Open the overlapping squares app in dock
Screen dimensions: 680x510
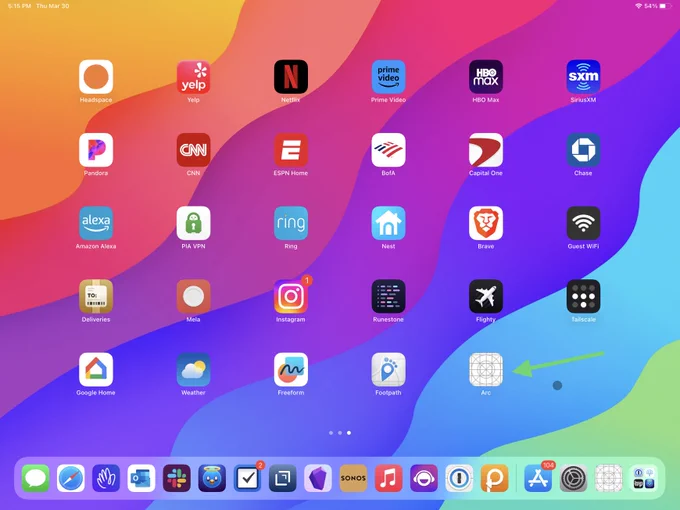[x=283, y=478]
